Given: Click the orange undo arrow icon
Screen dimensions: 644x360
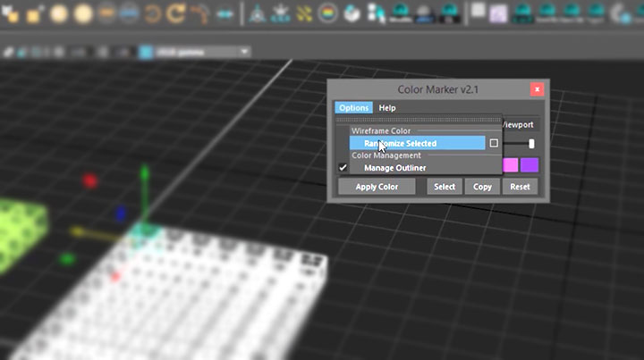Looking at the screenshot, I should click(153, 14).
